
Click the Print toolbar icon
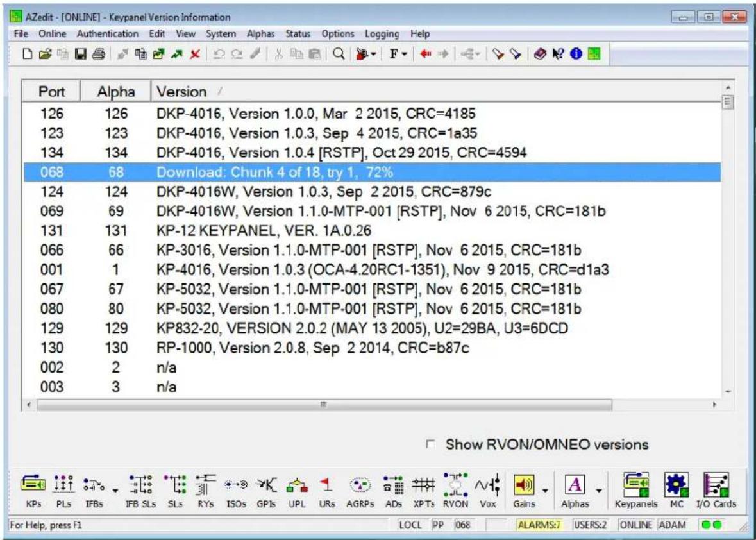[98, 54]
